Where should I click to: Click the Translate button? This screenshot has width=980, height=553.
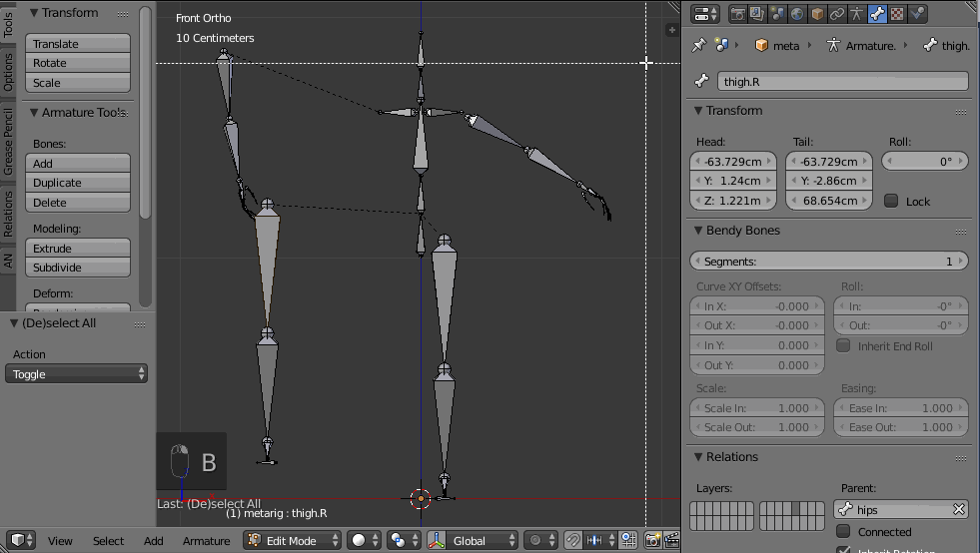[78, 43]
